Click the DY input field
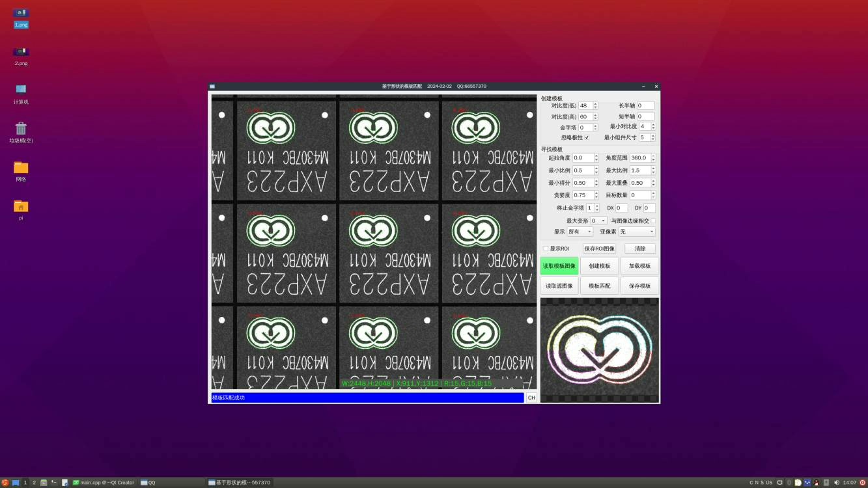Image resolution: width=868 pixels, height=488 pixels. pyautogui.click(x=650, y=208)
